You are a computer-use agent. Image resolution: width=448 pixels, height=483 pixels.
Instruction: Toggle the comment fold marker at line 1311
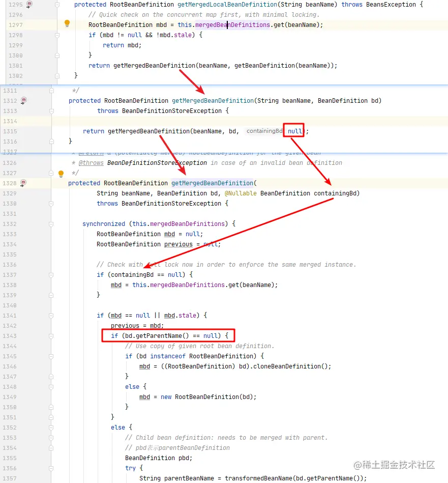(51, 91)
